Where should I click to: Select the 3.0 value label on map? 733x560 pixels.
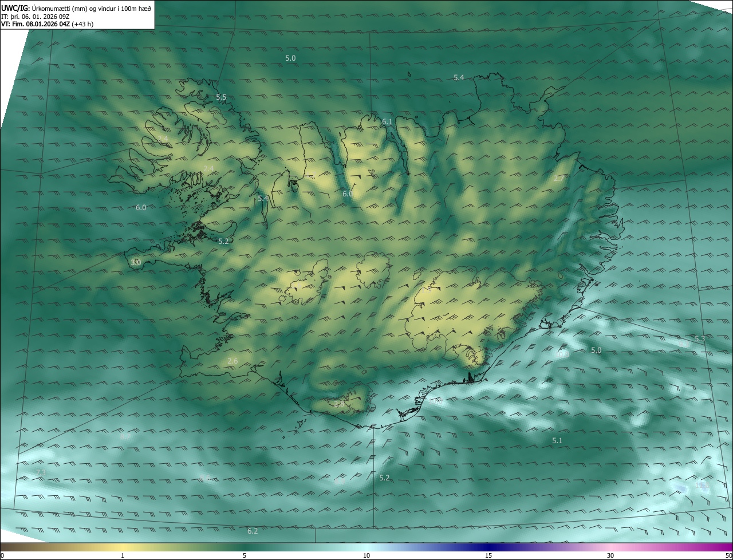pos(136,262)
